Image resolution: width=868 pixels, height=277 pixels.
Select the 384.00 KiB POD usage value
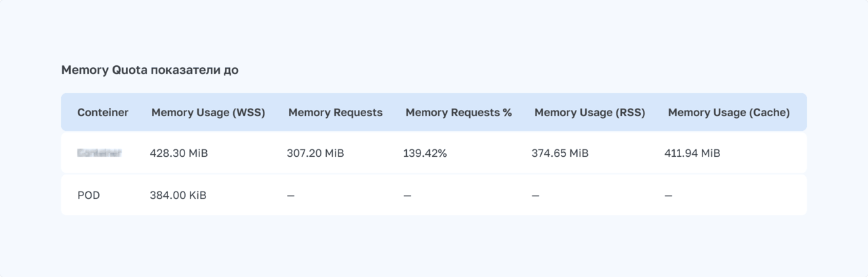[x=178, y=196]
